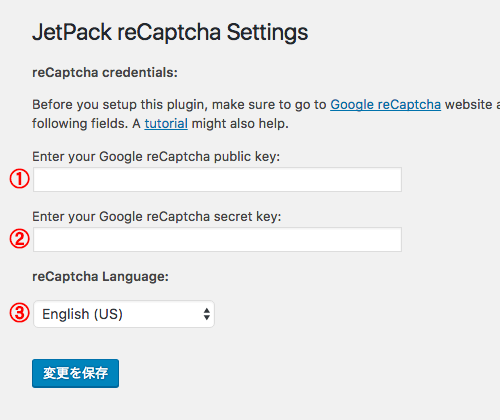Click the JetPack reCaptcha Settings page title

pyautogui.click(x=170, y=33)
